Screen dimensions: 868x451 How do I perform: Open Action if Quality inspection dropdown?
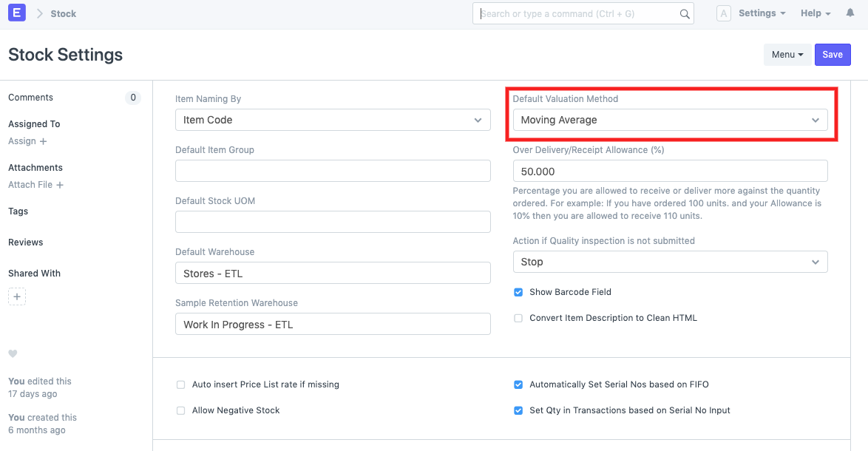[670, 262]
